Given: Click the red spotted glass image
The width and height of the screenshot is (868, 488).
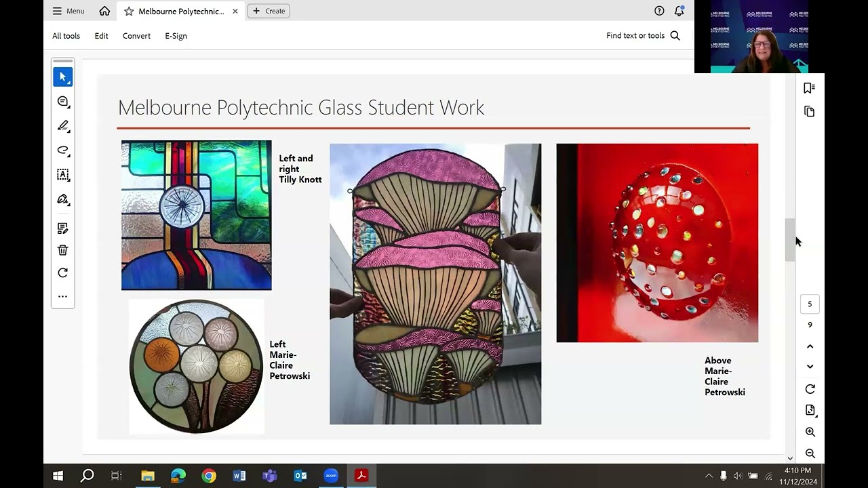Looking at the screenshot, I should pos(657,243).
